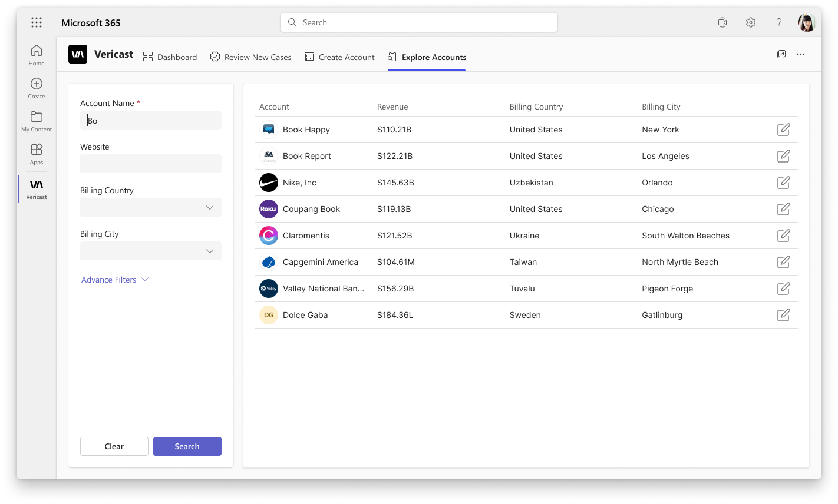Open Apps in the left sidebar
This screenshot has height=504, width=838.
click(37, 154)
